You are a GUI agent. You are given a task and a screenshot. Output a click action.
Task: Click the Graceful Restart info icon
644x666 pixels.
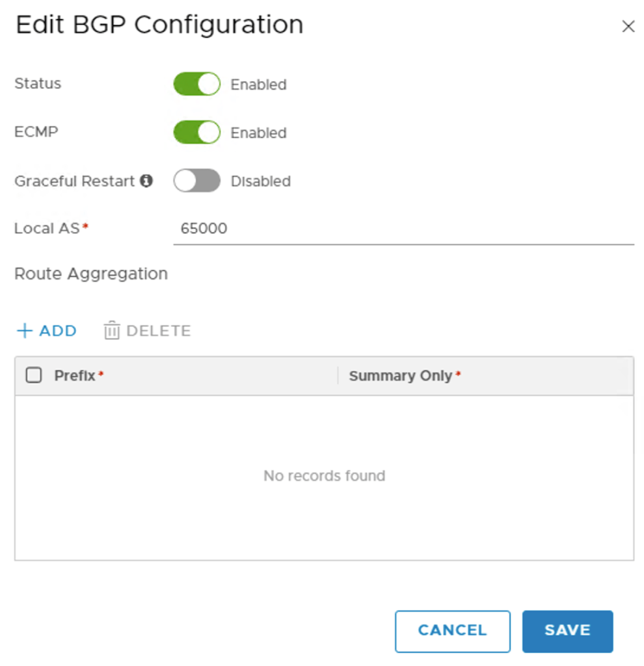coord(147,181)
